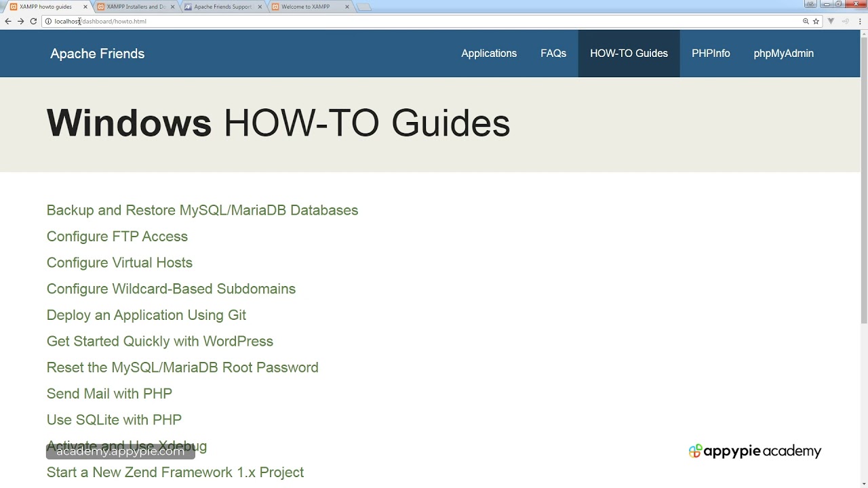Click the scrollbar down arrow

pos(863,483)
